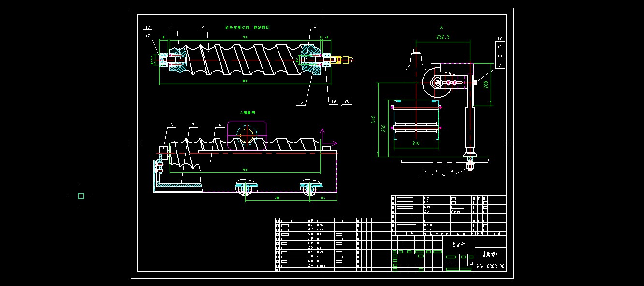This screenshot has width=644, height=286.
Task: Select the 345 vertical dimension
Action: 373,119
